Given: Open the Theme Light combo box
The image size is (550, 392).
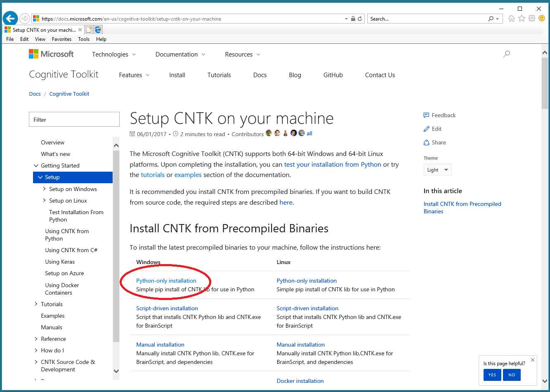Looking at the screenshot, I should [438, 170].
